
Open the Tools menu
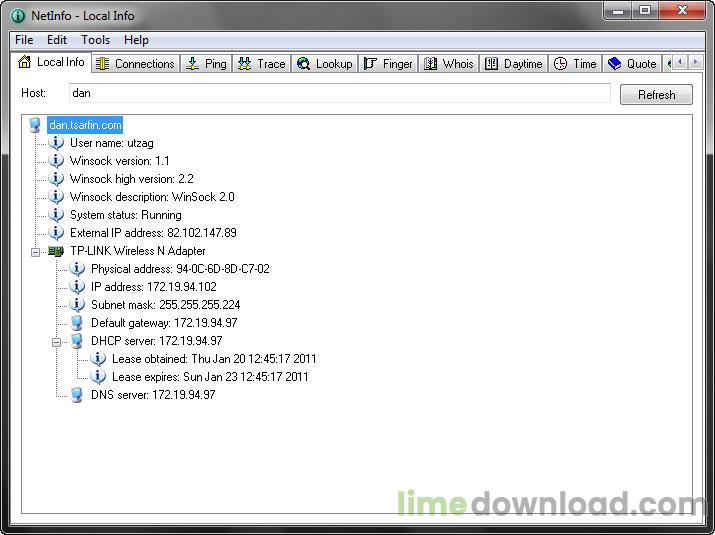(96, 40)
